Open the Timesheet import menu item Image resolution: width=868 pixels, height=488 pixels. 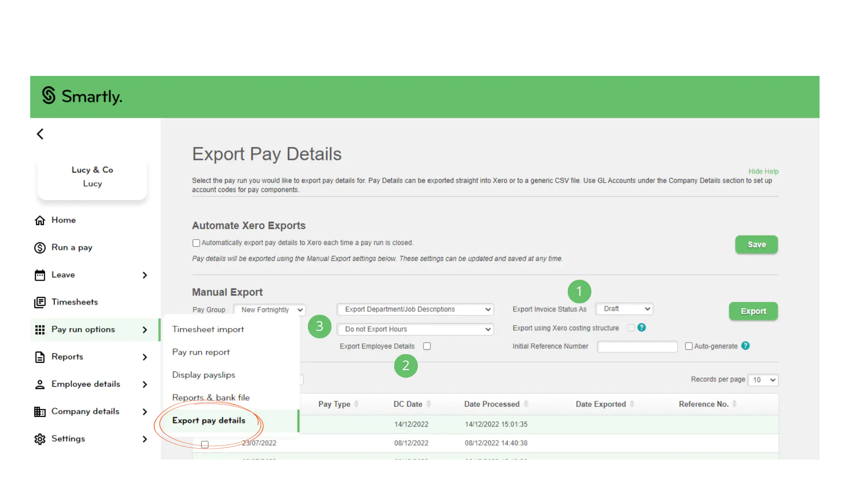[208, 329]
